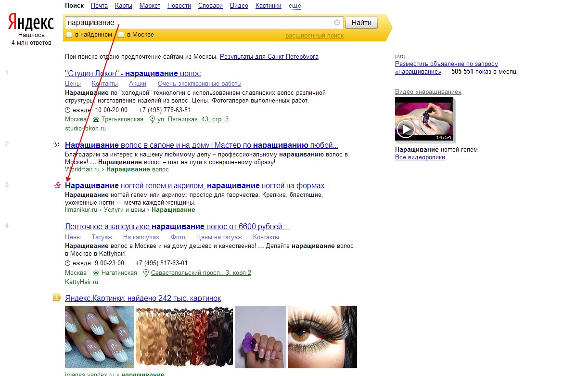Open Контакты sitelink under Студия Локон

[105, 84]
